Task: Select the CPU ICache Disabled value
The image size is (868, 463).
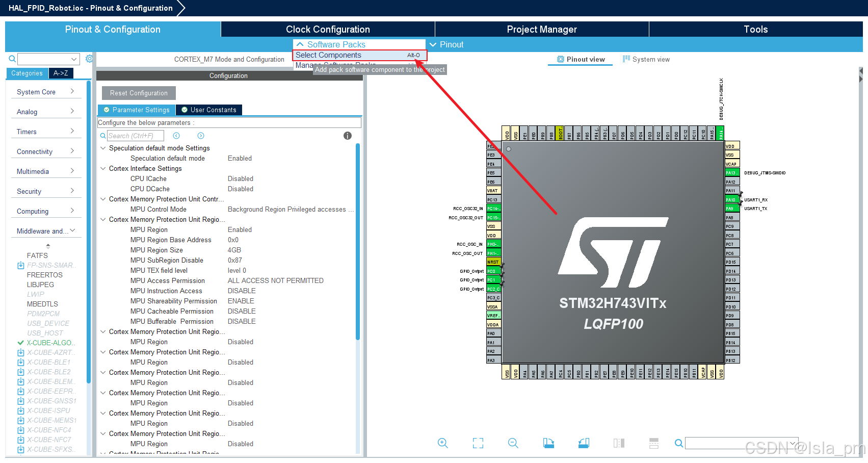Action: (241, 178)
